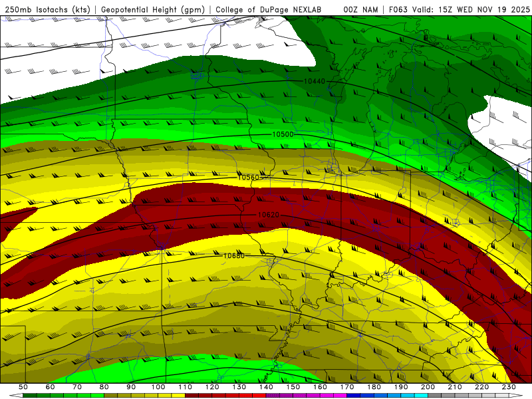
Task: Click the 10620 height contour label
Action: 269,215
